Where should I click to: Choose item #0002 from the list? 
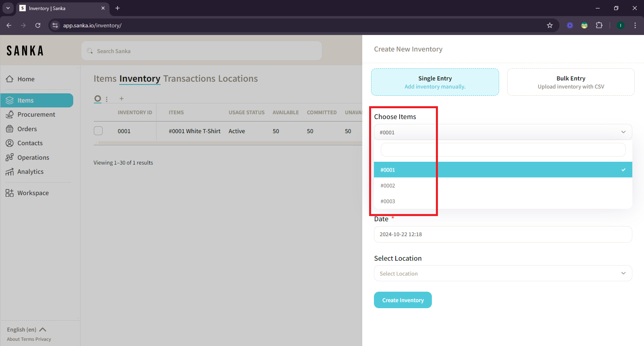pyautogui.click(x=388, y=186)
